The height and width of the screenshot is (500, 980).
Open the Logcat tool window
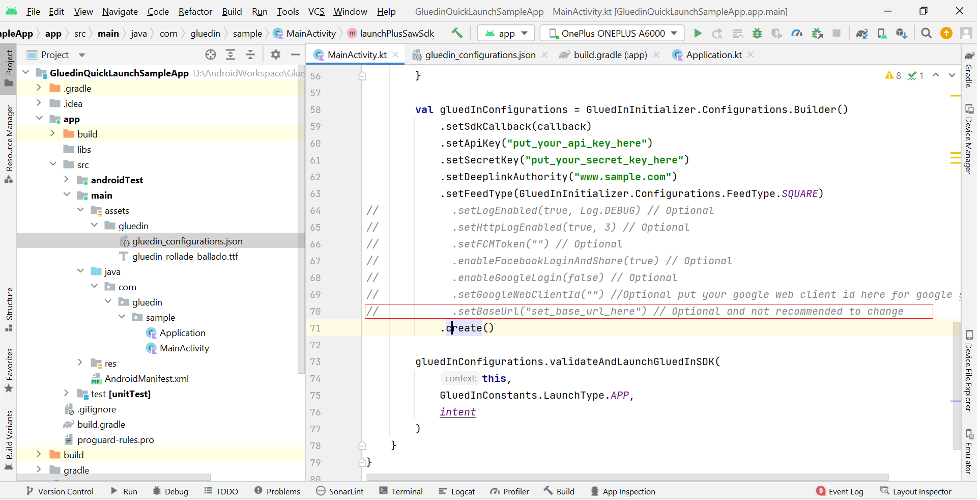click(x=456, y=491)
